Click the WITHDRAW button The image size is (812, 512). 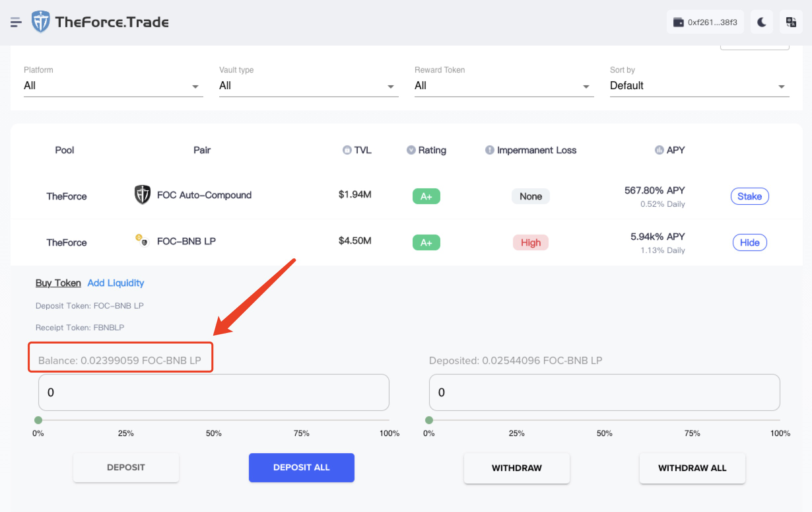(x=517, y=468)
